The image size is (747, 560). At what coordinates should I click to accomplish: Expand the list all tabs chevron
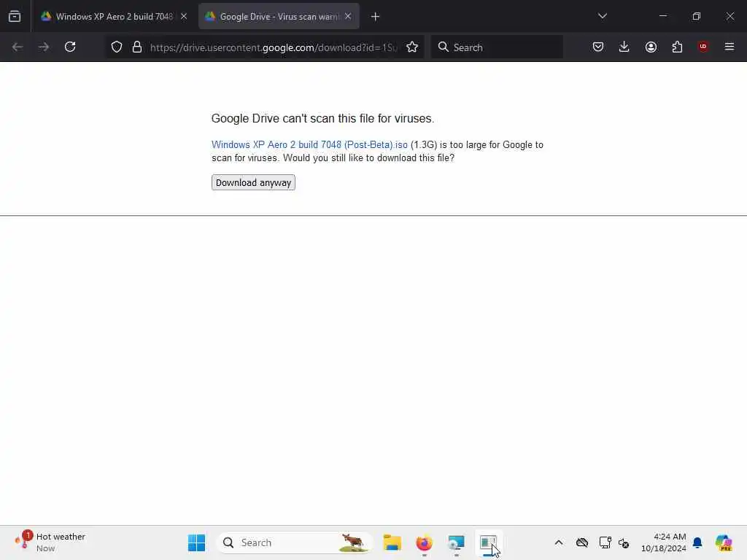(x=602, y=16)
